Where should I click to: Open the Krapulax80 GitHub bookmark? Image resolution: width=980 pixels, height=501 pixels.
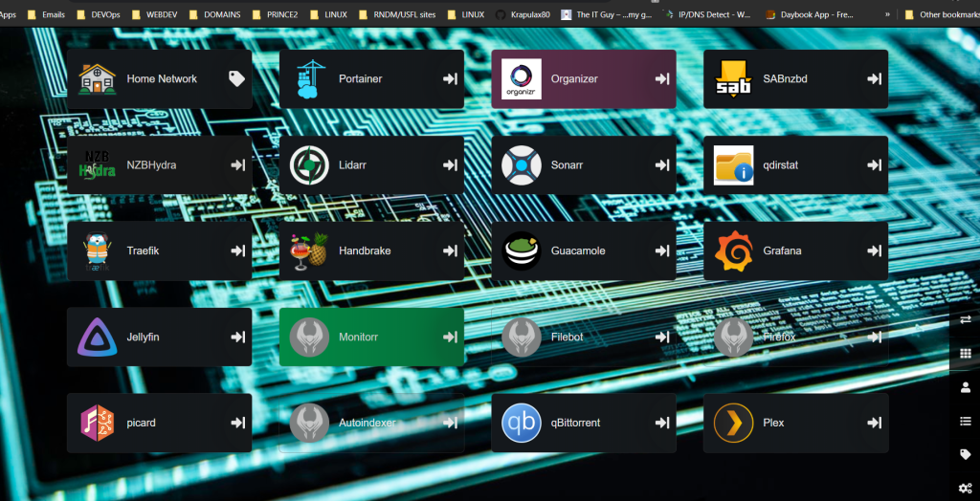click(x=528, y=14)
